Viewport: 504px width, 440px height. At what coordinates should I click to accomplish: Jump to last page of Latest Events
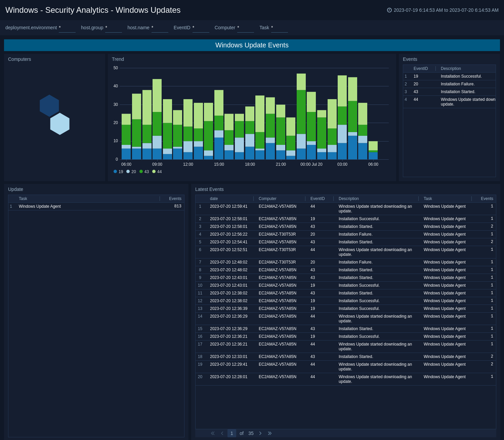(x=270, y=433)
